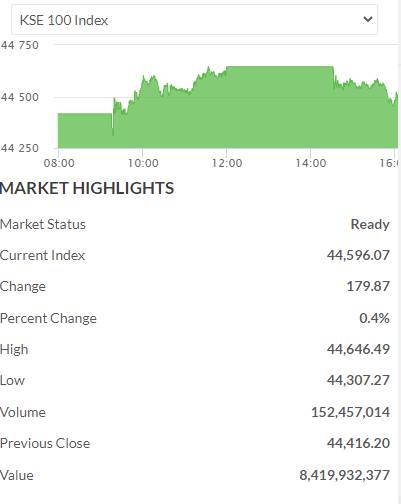Click the Change value 179.87
The image size is (401, 504).
click(368, 286)
